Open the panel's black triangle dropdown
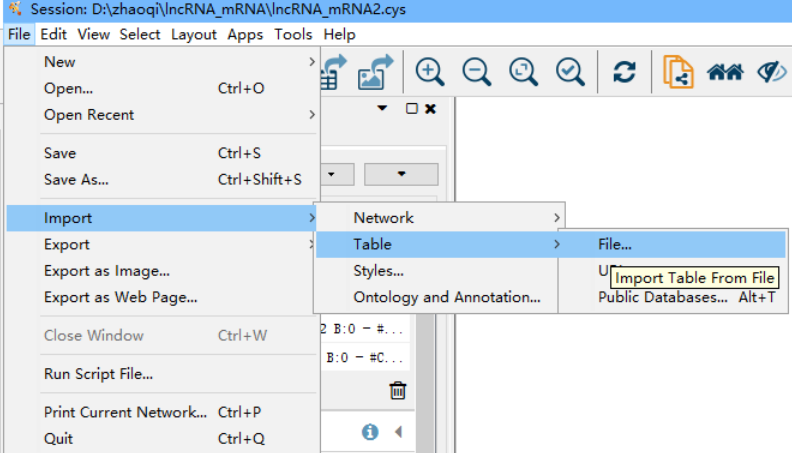 click(382, 108)
